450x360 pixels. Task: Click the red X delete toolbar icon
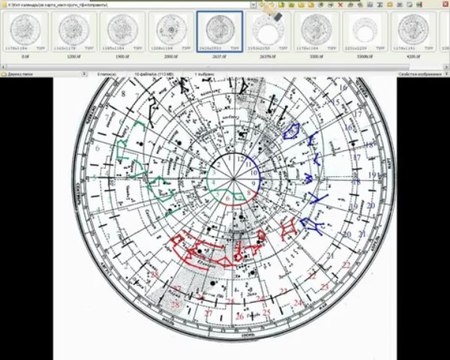point(341,5)
